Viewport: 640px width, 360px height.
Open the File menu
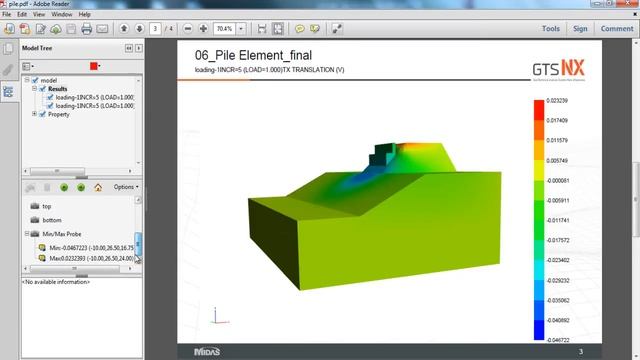(x=7, y=14)
